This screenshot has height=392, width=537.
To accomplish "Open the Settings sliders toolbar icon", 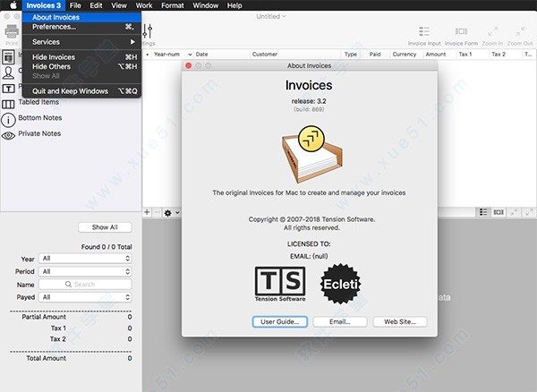I will [148, 31].
